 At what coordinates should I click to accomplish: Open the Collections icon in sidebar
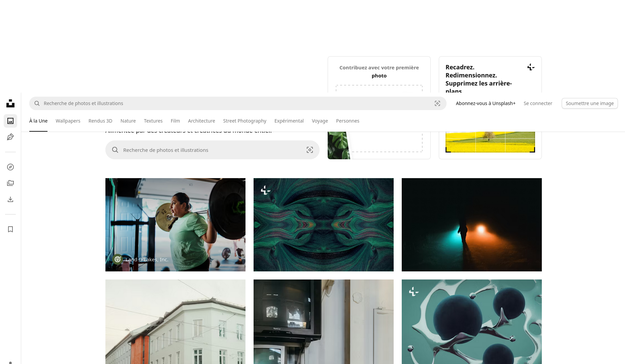coord(10,183)
